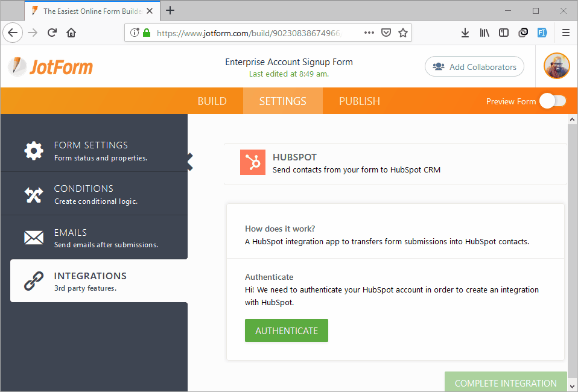Viewport: 578px width, 392px height.
Task: Click Add Collaborators button
Action: coord(474,67)
